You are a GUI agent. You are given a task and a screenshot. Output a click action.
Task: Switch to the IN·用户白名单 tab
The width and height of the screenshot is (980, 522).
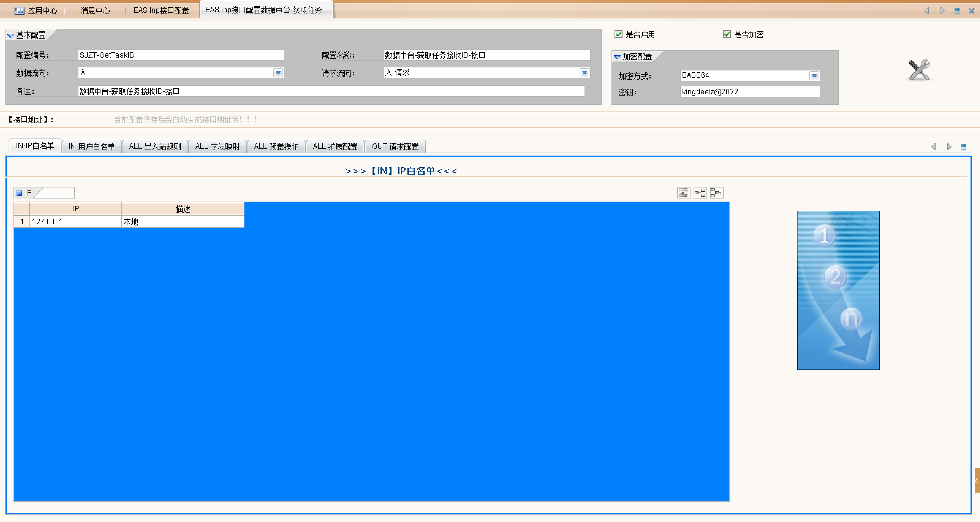coord(91,146)
